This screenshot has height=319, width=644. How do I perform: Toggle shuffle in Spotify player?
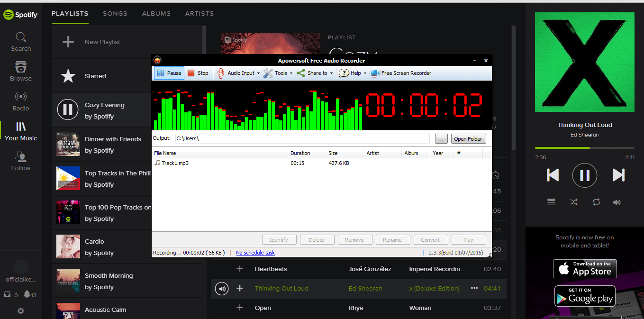(574, 202)
